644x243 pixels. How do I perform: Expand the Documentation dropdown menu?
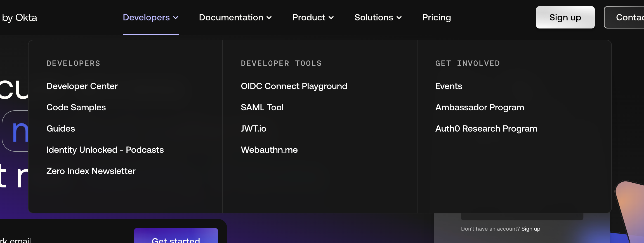[235, 18]
